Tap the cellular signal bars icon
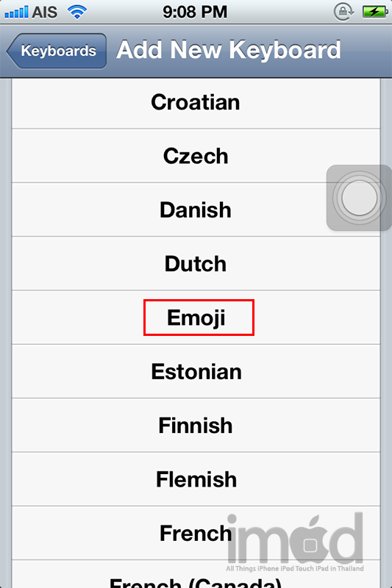 pos(16,12)
